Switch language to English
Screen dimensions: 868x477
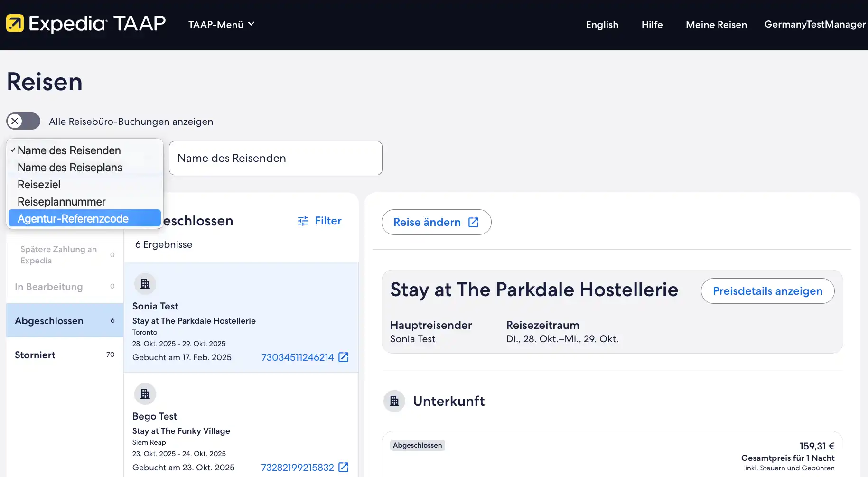(602, 25)
